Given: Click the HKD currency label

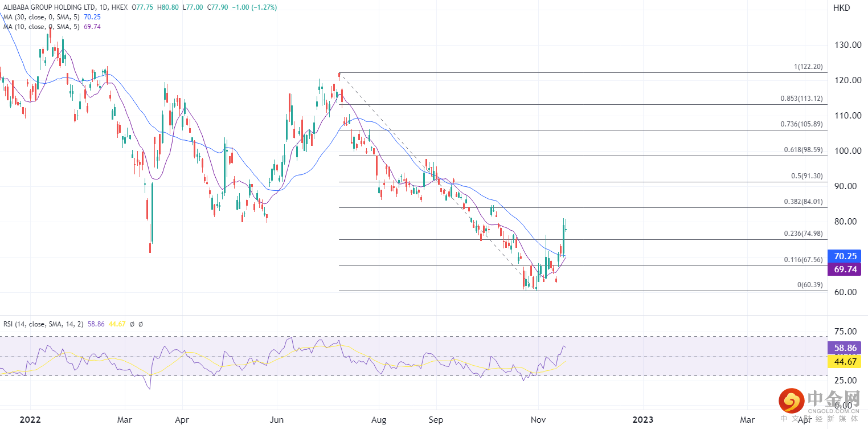Looking at the screenshot, I should point(841,8).
